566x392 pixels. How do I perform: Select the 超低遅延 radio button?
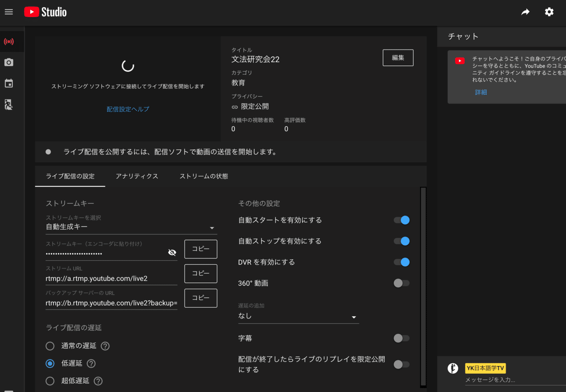(50, 381)
